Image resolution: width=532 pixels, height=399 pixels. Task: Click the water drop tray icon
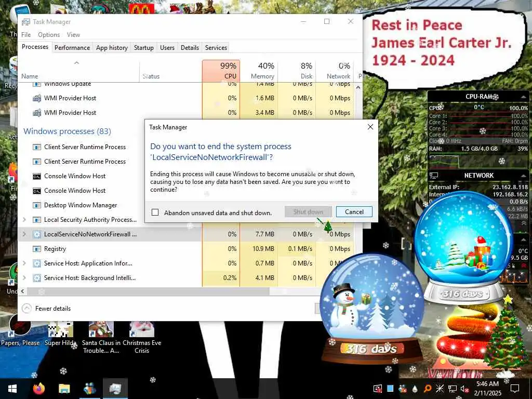pos(415,389)
